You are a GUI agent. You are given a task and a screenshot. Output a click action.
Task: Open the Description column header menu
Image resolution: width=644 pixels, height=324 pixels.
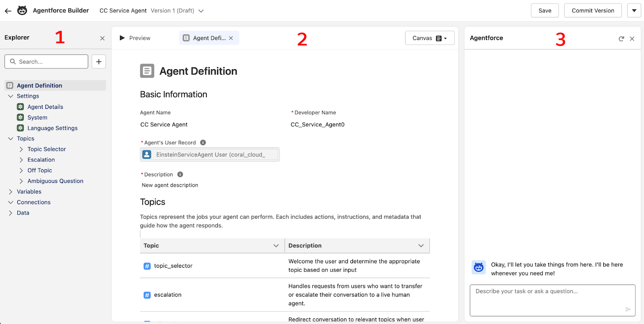click(x=421, y=246)
